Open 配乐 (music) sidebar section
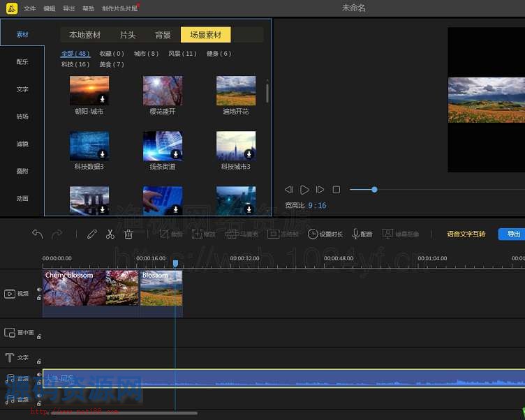 (x=22, y=62)
